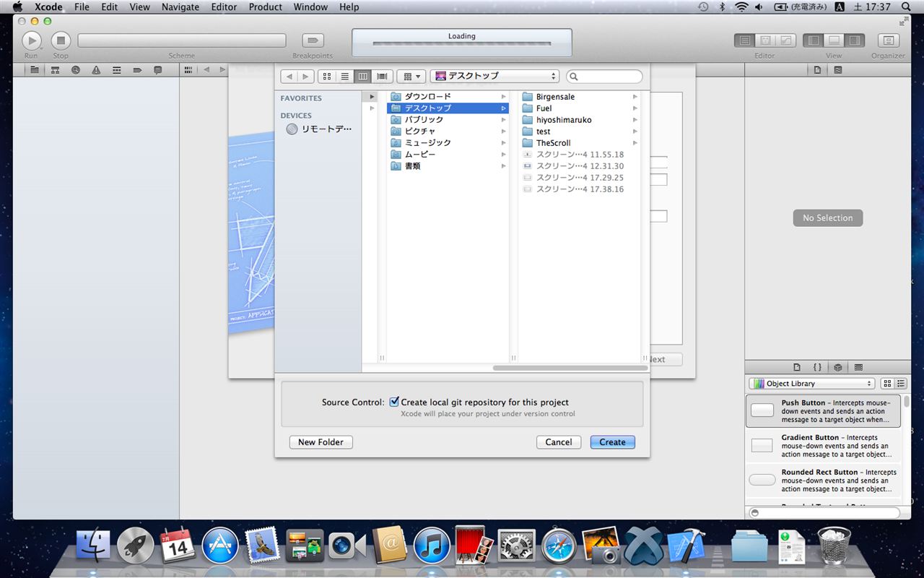Open the Symbol navigator icon
Viewport: 924px width, 578px height.
click(55, 70)
